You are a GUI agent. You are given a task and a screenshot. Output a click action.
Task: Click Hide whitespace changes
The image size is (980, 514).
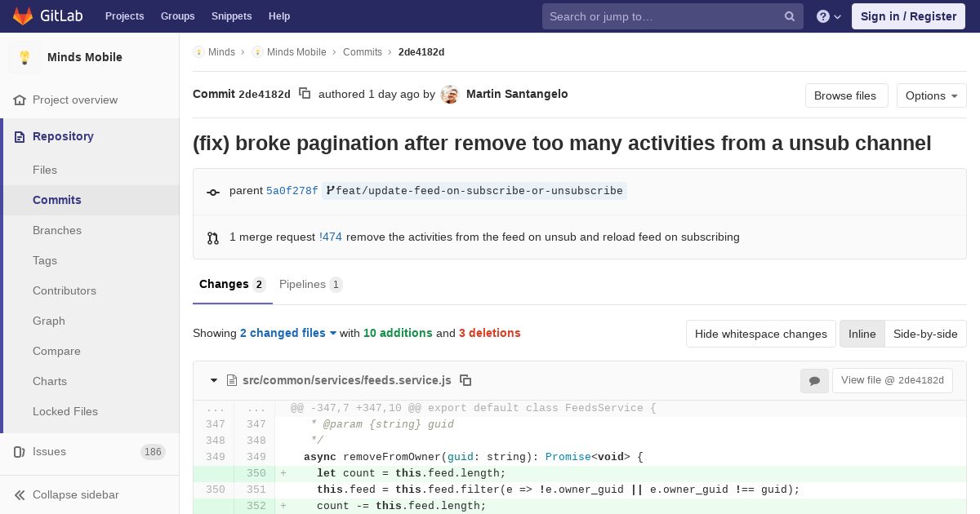[x=761, y=334]
